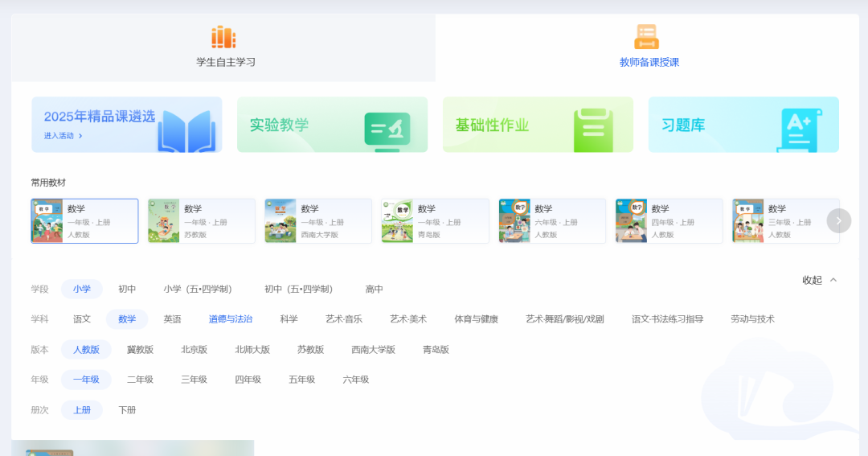Click the orange books icon for 学生自主学习
This screenshot has height=456, width=868.
point(223,37)
